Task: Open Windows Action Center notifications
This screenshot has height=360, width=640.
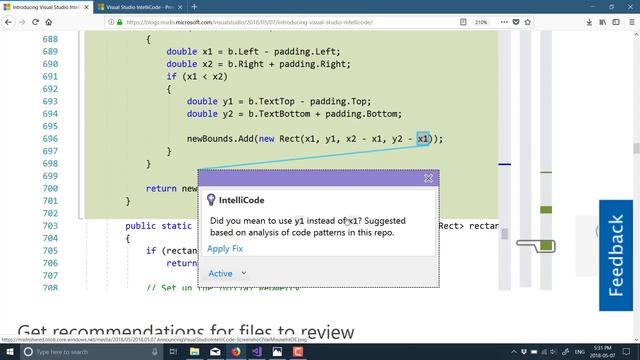Action: (627, 351)
